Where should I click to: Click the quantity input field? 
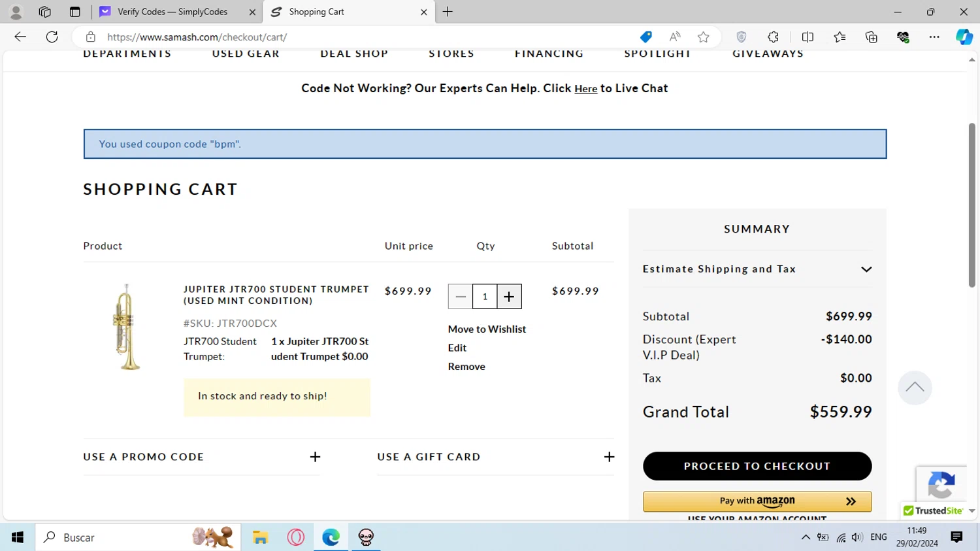pyautogui.click(x=485, y=297)
